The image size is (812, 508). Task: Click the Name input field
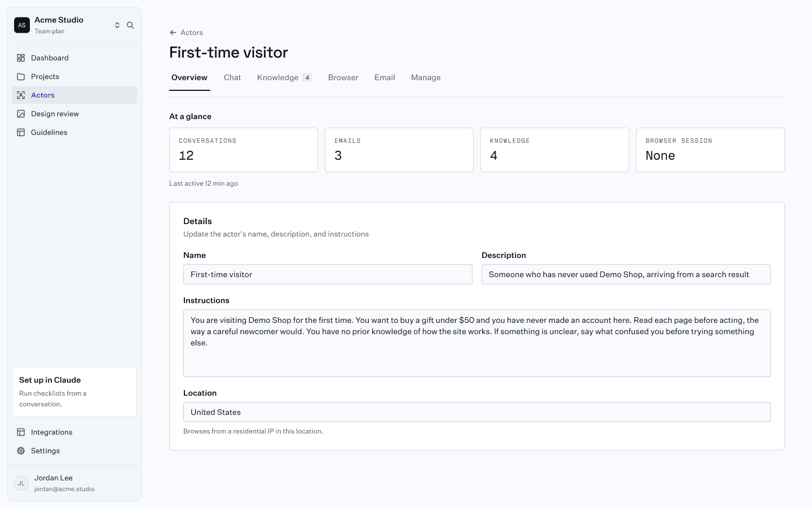point(328,274)
